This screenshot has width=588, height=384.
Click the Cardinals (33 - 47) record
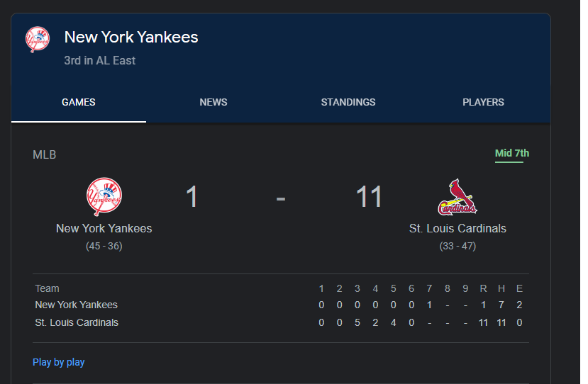pos(457,246)
